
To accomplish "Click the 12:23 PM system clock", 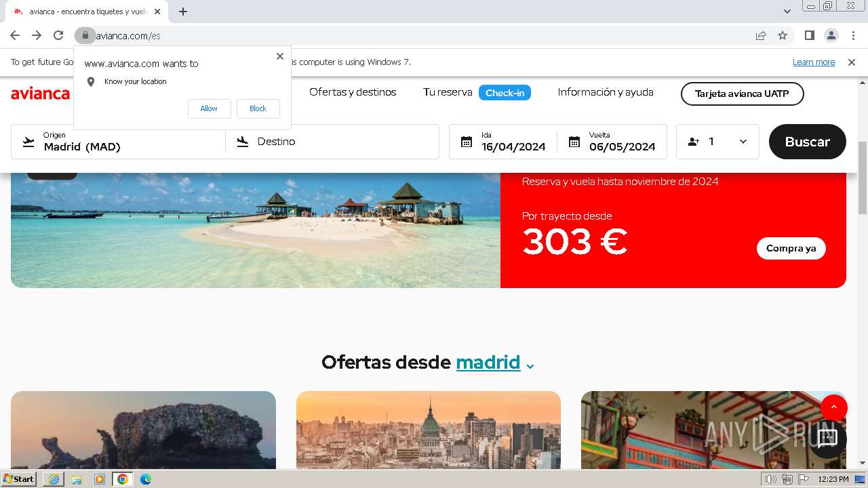I will [833, 479].
